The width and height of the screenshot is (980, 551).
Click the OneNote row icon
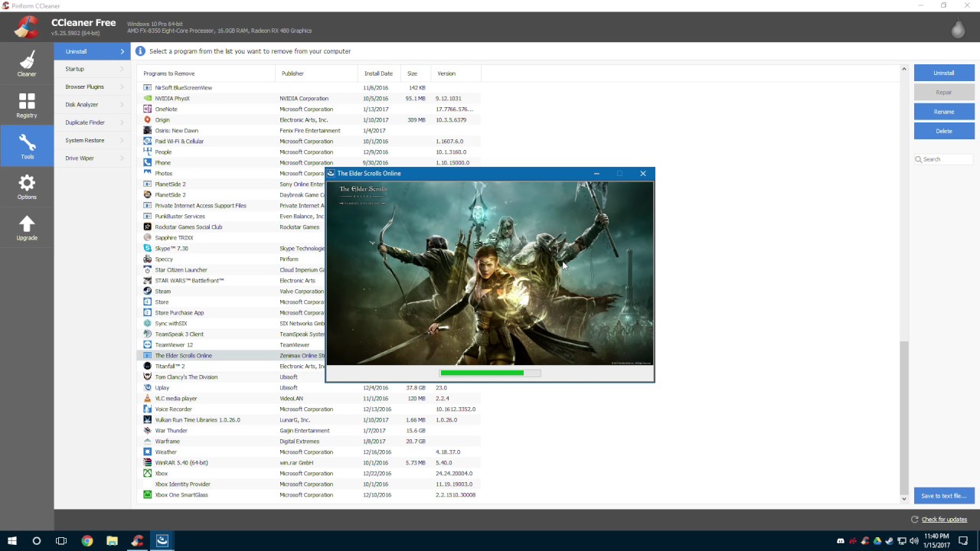[148, 109]
